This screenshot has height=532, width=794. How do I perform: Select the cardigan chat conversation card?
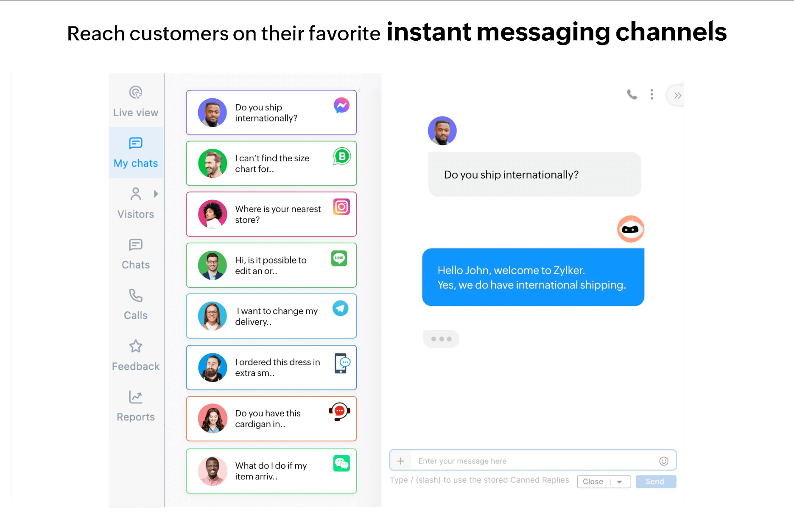pos(271,419)
